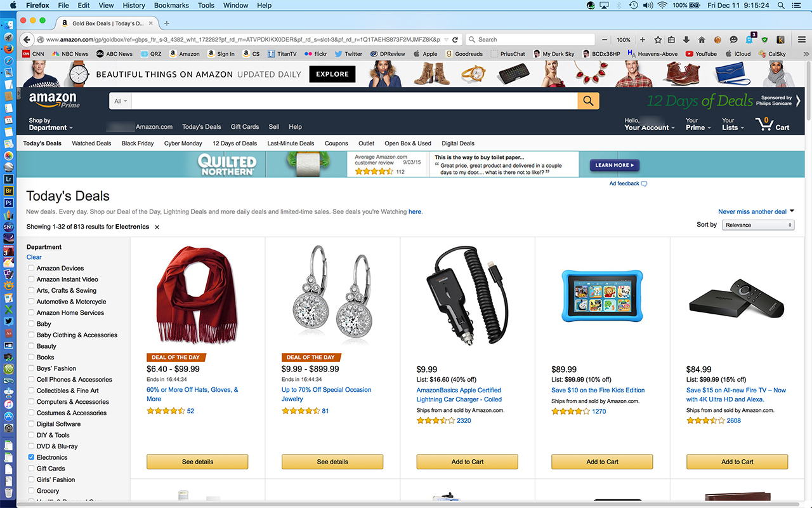
Task: Switch to the Coupons deals tab
Action: (x=336, y=144)
